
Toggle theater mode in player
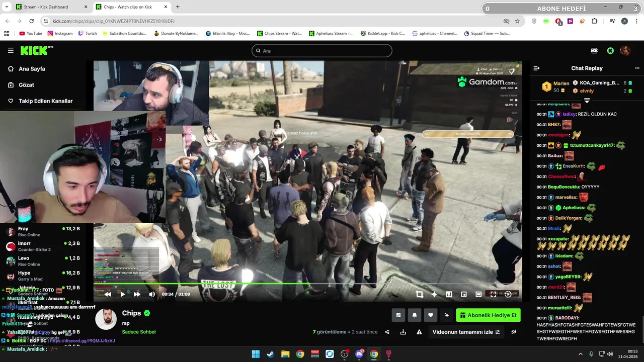(478, 294)
